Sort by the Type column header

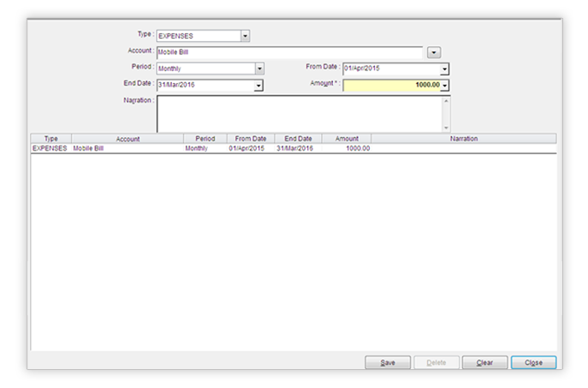tap(51, 139)
